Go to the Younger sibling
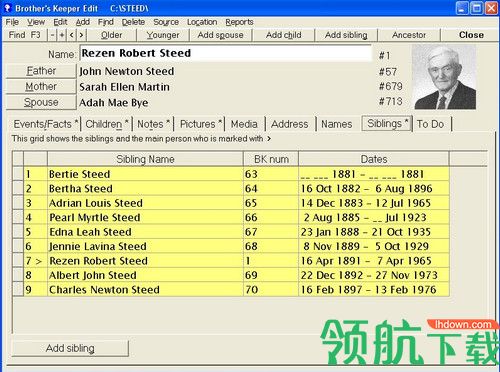500x372 pixels. pos(163,35)
